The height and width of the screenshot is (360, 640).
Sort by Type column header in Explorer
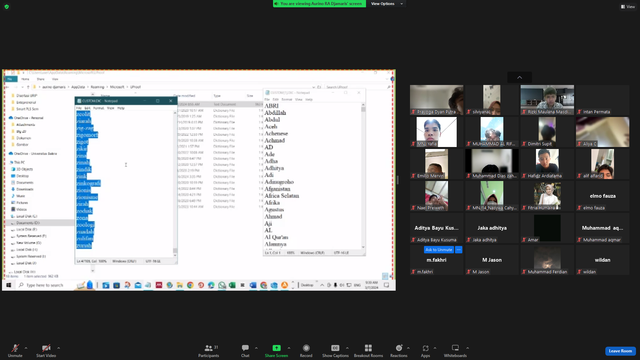pos(217,96)
